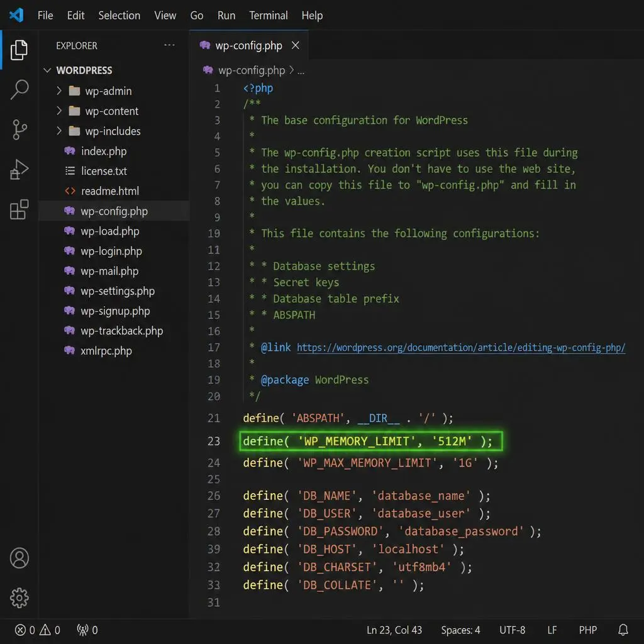This screenshot has width=644, height=644.
Task: Select wp-config.php in the explorer tree
Action: (x=114, y=211)
